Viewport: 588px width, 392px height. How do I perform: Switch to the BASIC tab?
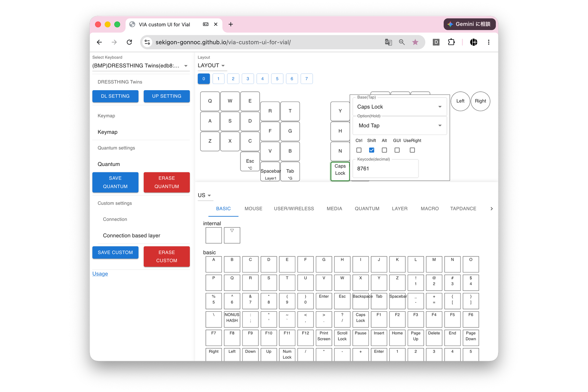point(223,209)
